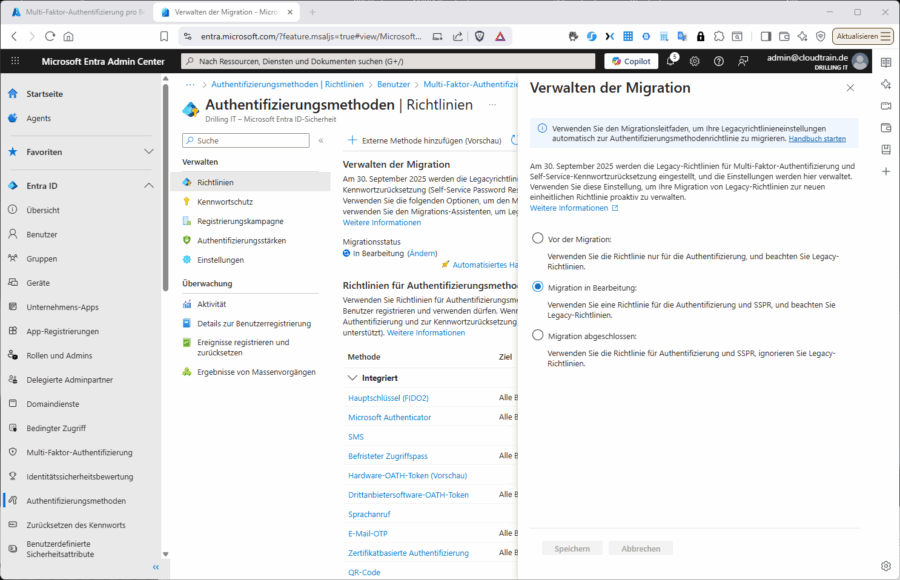
Task: Open the E-Mail-OTP method link
Action: pyautogui.click(x=367, y=533)
